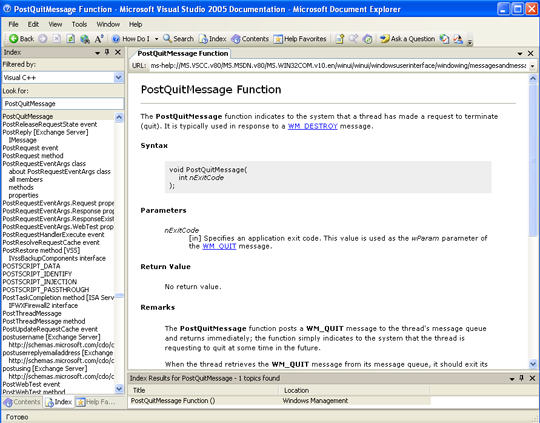This screenshot has width=540, height=423.
Task: Close the PostQuitMessage Function document
Action: click(531, 53)
